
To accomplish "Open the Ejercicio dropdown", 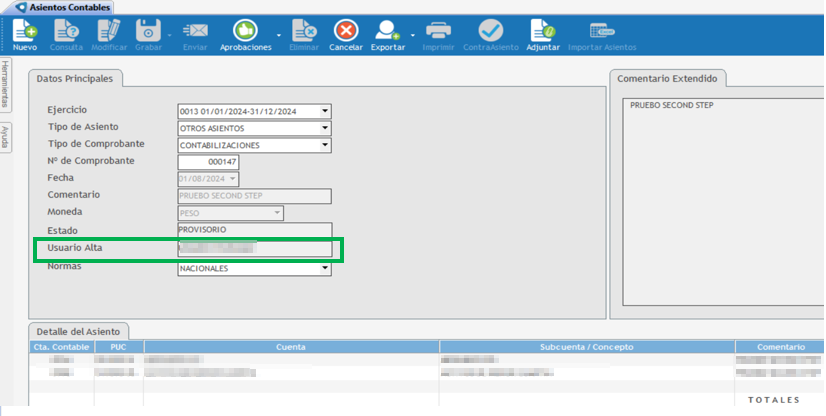I will tap(325, 111).
